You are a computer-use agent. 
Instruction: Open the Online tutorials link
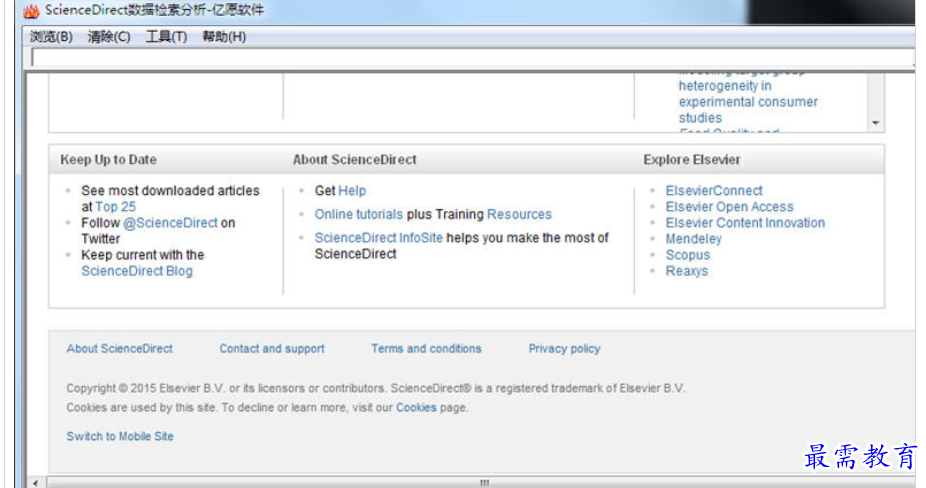coord(358,214)
